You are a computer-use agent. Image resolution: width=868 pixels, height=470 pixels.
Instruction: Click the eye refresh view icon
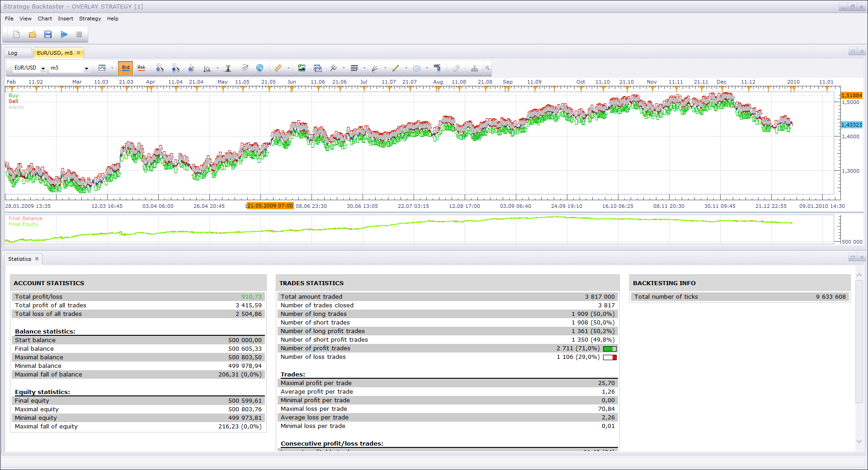point(245,68)
